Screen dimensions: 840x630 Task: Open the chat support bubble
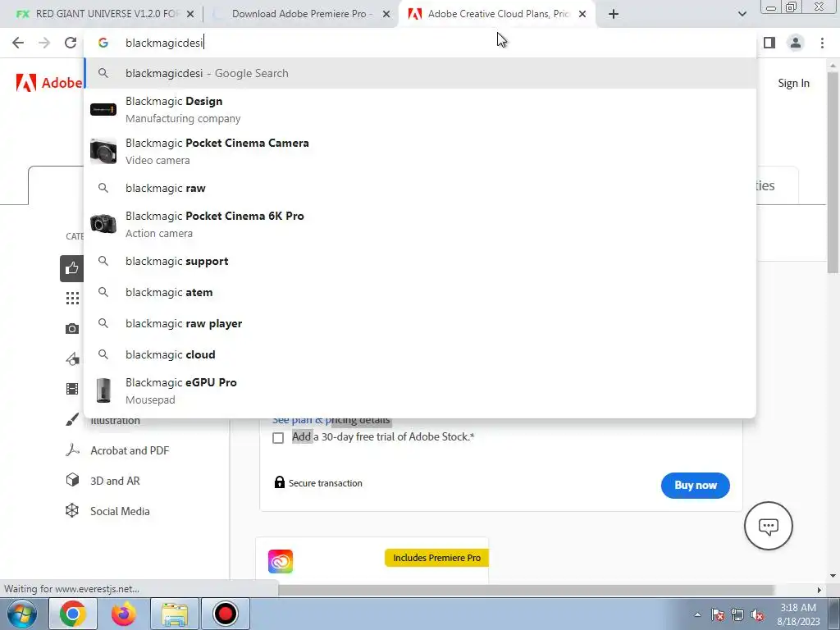coord(768,526)
